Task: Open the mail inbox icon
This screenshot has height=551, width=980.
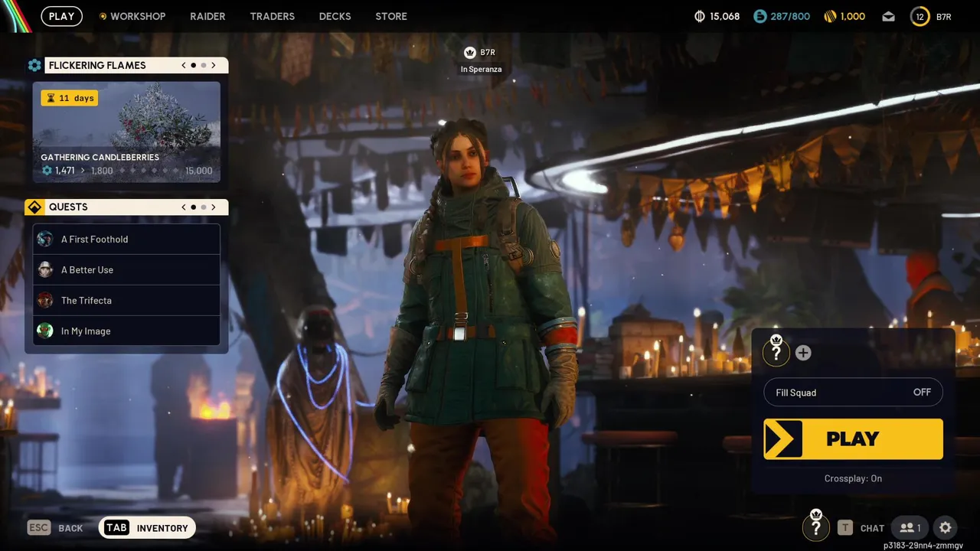Action: tap(888, 16)
